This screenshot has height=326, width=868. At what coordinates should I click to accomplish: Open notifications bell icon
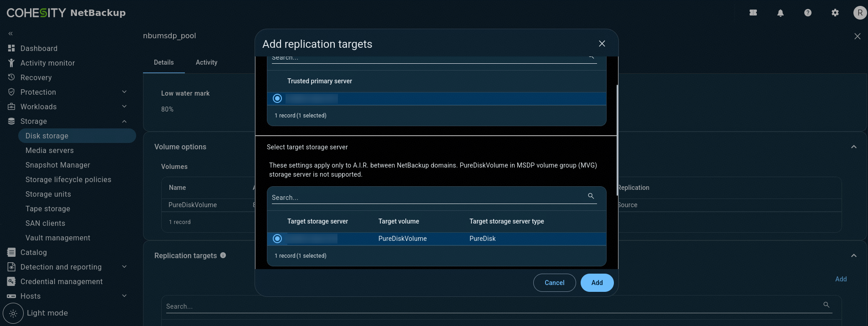(781, 13)
